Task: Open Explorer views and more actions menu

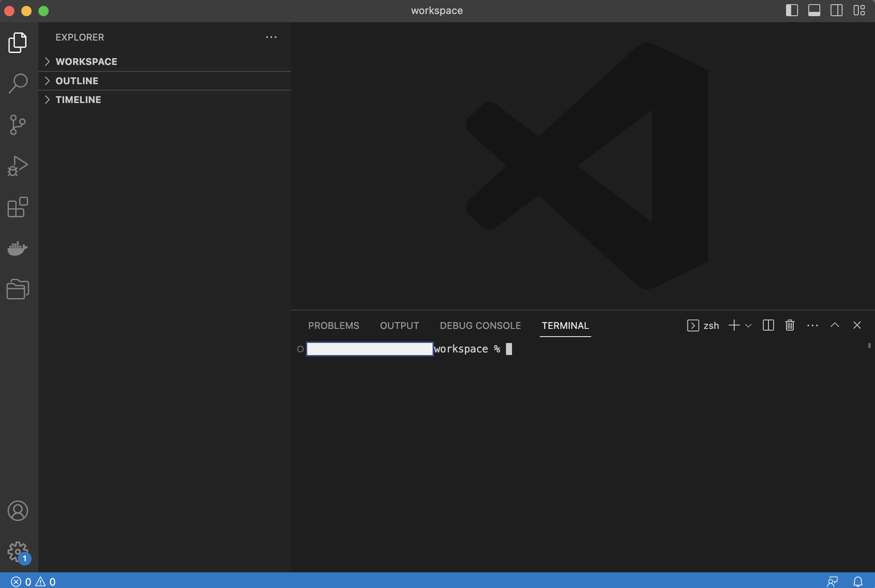Action: click(271, 37)
